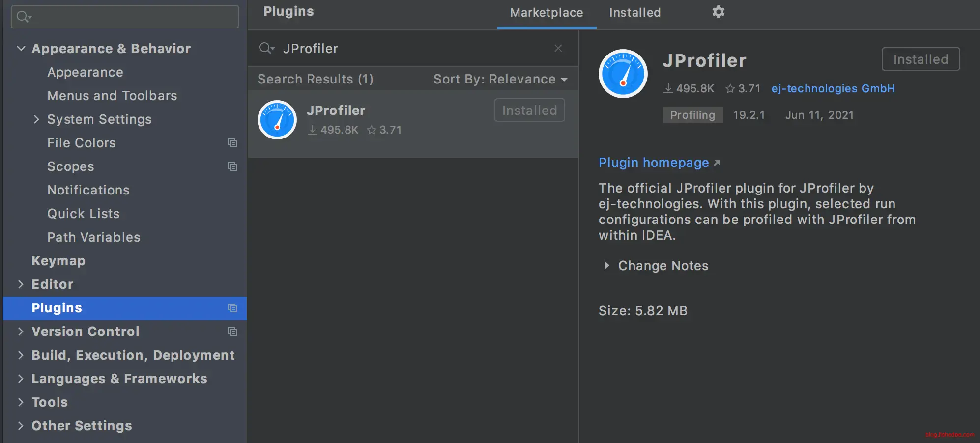Click the large JProfiler logo in details
This screenshot has width=980, height=443.
(623, 74)
